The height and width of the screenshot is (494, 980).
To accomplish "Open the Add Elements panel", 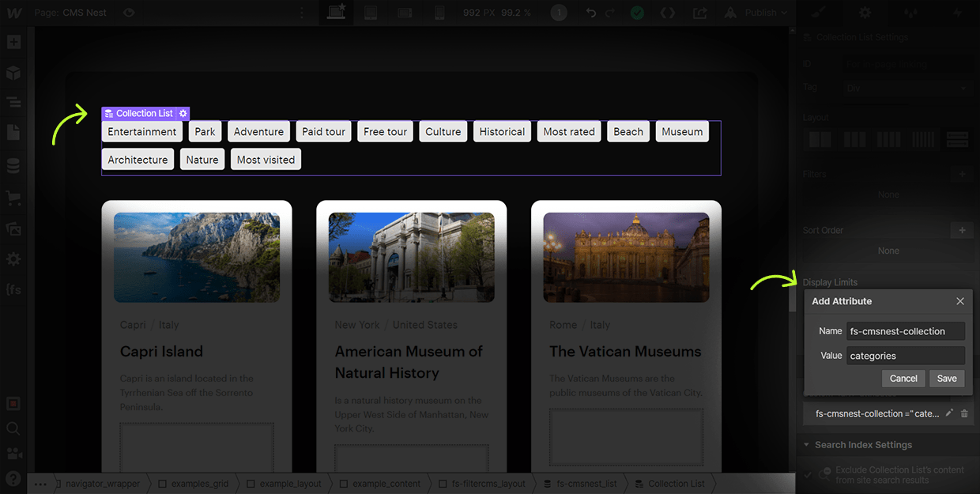I will click(13, 43).
